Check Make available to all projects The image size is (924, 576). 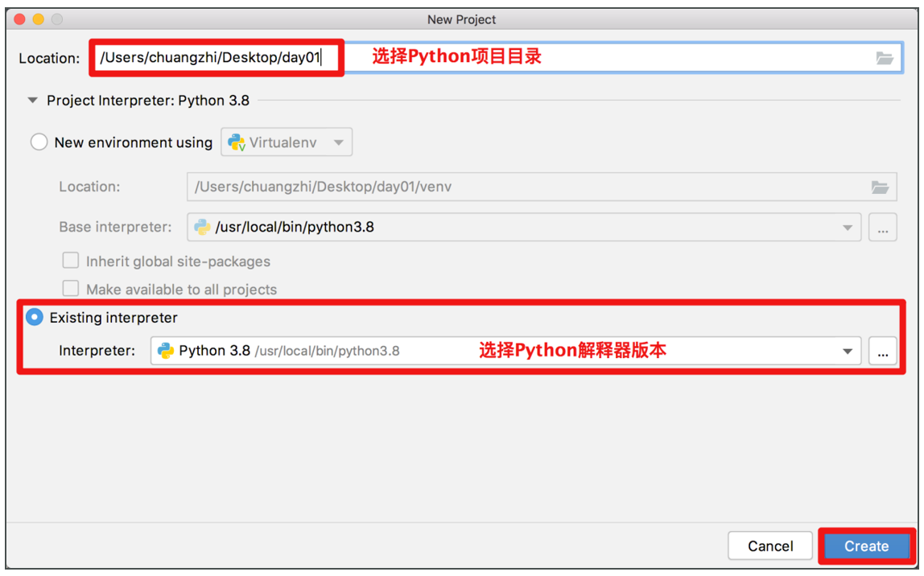(71, 288)
